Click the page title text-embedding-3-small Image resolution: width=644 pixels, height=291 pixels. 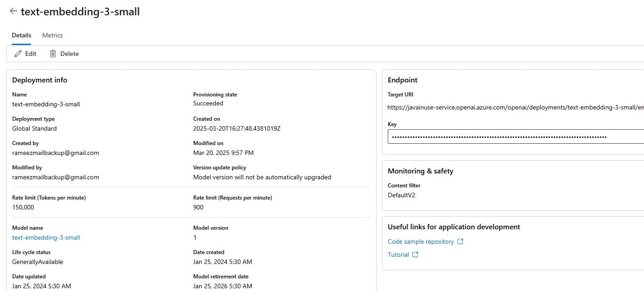click(80, 12)
